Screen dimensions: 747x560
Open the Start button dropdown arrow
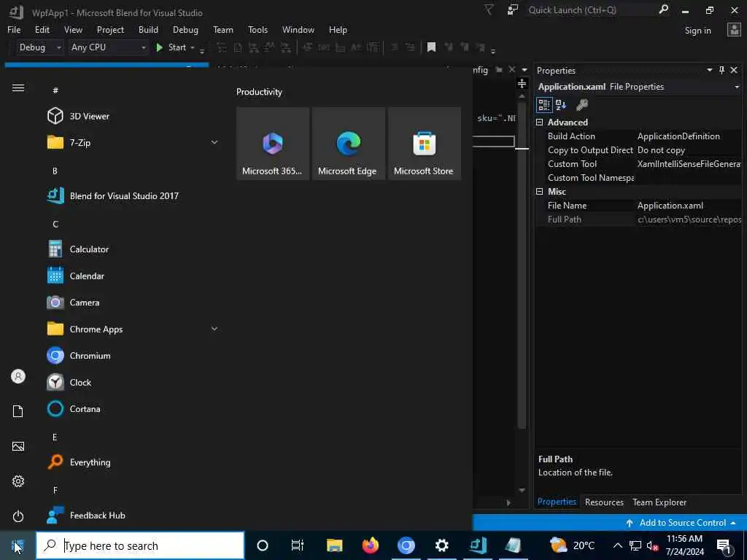pyautogui.click(x=193, y=47)
